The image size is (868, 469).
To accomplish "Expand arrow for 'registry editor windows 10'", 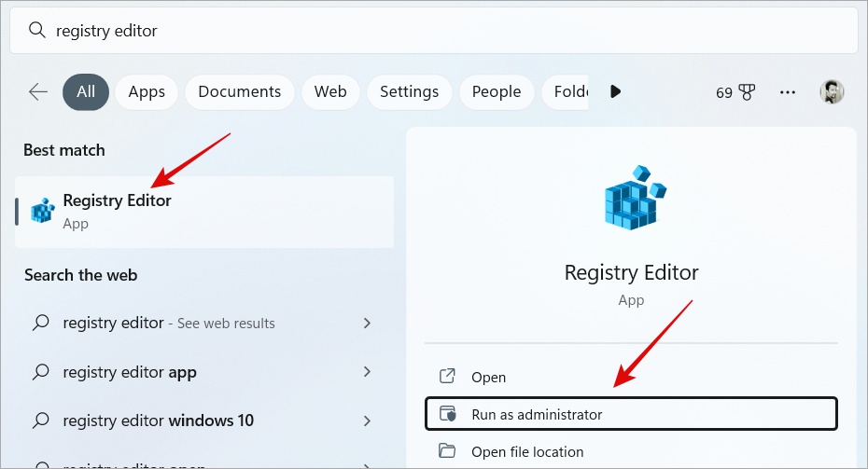I will (x=367, y=421).
